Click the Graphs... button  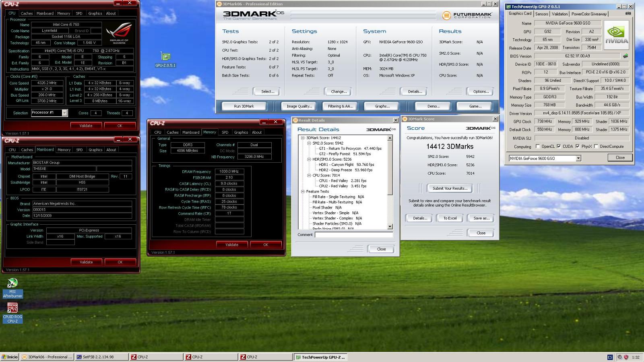(382, 106)
